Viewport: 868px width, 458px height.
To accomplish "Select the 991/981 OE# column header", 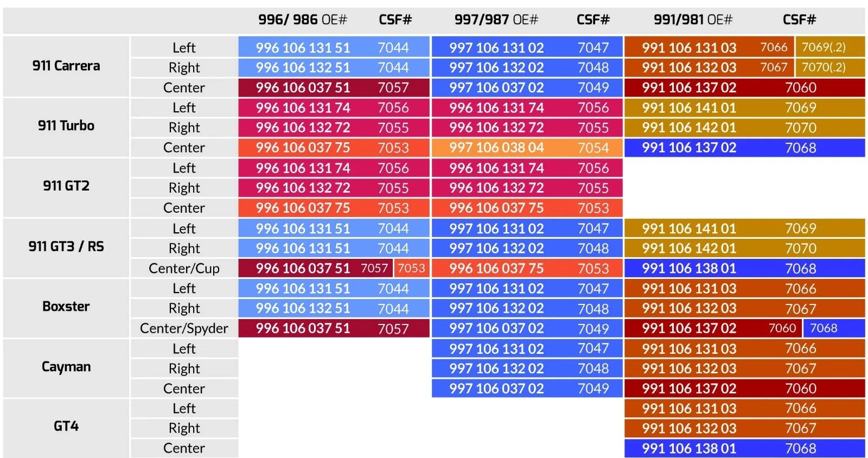I will click(x=693, y=20).
